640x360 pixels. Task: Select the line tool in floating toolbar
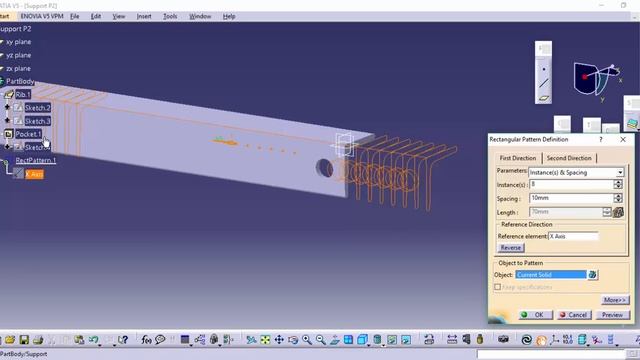tap(543, 83)
